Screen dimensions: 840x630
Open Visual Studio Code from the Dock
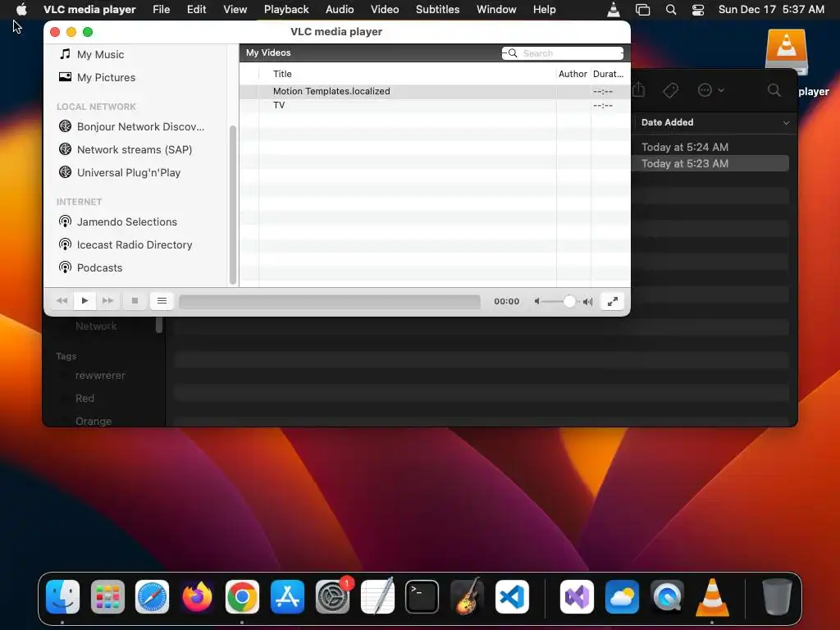(512, 597)
